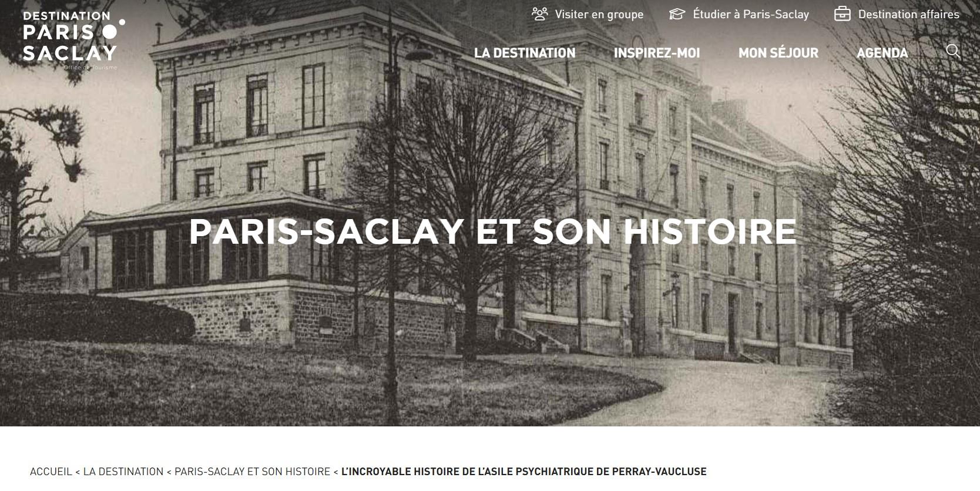Click the Office de tourisme tagline

point(90,68)
